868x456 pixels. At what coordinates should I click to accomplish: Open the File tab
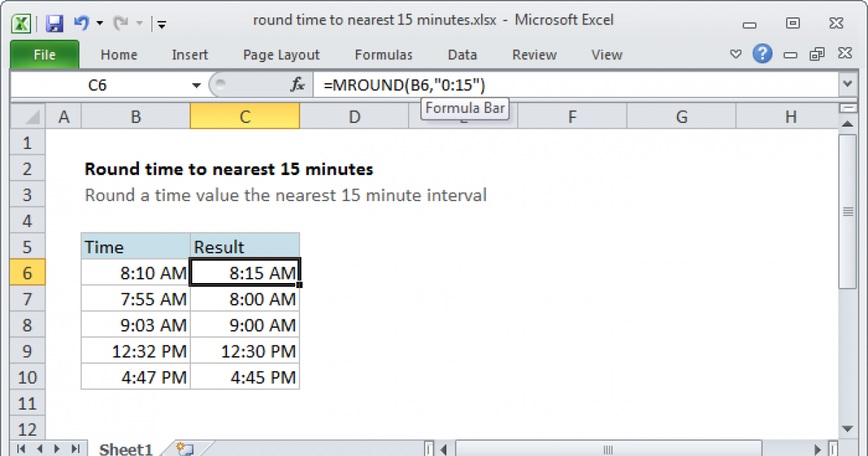tap(44, 54)
